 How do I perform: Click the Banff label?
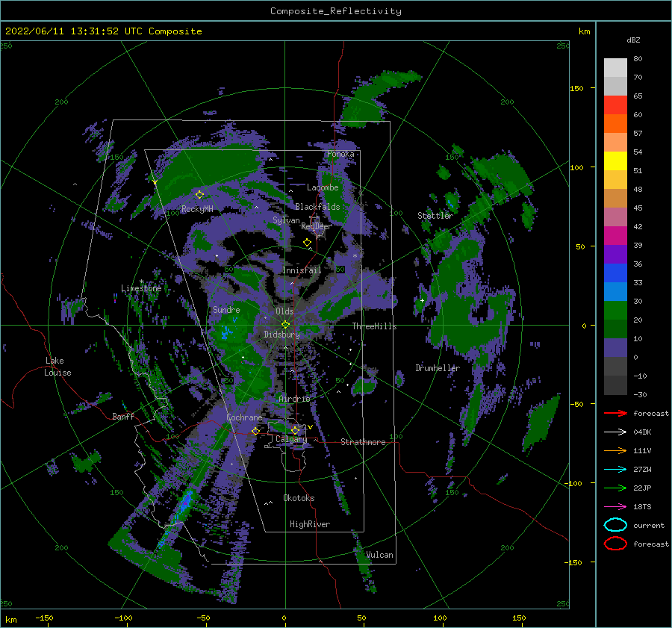123,417
